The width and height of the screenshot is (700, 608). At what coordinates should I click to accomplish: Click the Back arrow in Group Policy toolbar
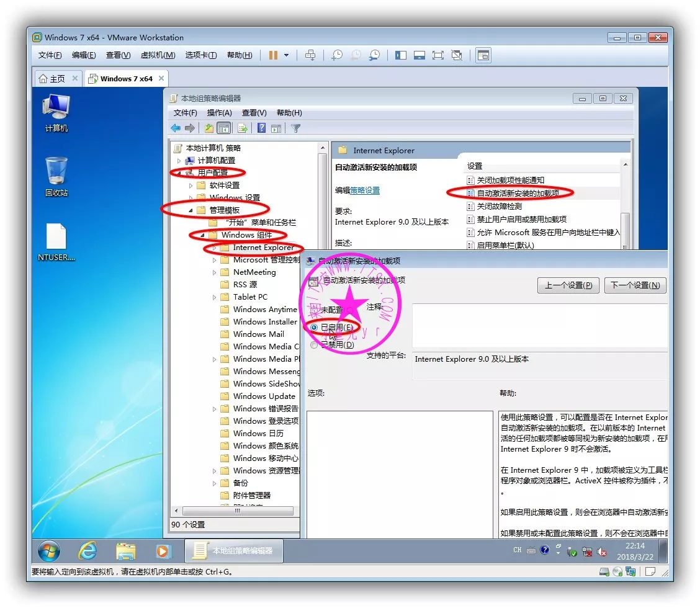(176, 128)
